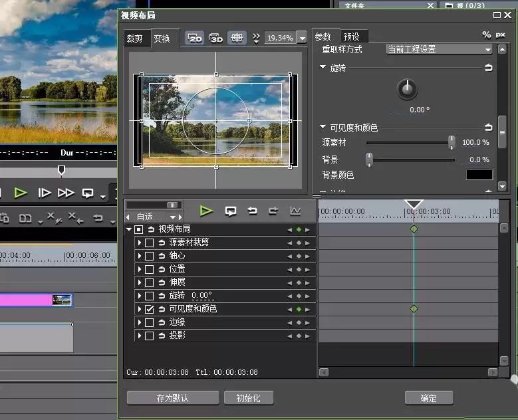Viewport: 518px width, 420px height.
Task: Switch to the 变换 tab
Action: [162, 39]
